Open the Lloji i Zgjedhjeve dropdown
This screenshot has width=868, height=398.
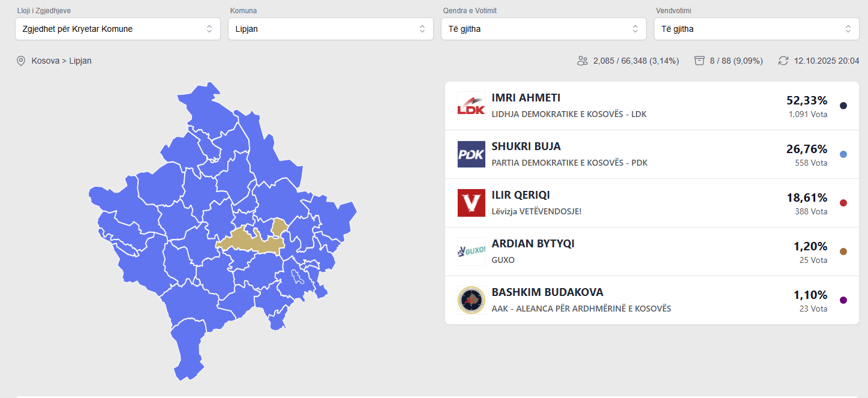(118, 29)
